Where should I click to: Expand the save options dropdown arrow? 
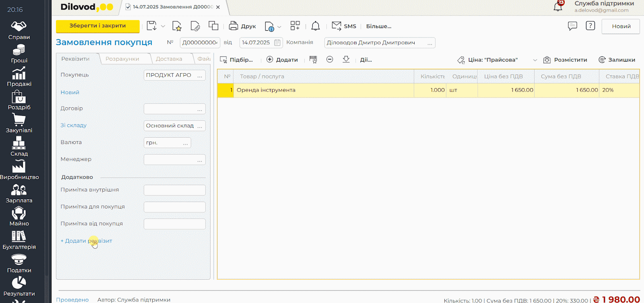pos(163,26)
